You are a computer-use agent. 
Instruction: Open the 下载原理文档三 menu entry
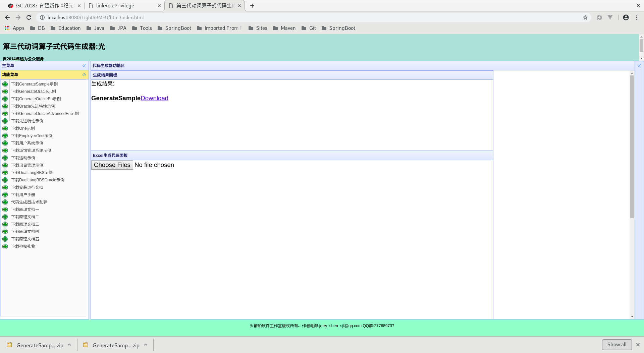pos(25,224)
